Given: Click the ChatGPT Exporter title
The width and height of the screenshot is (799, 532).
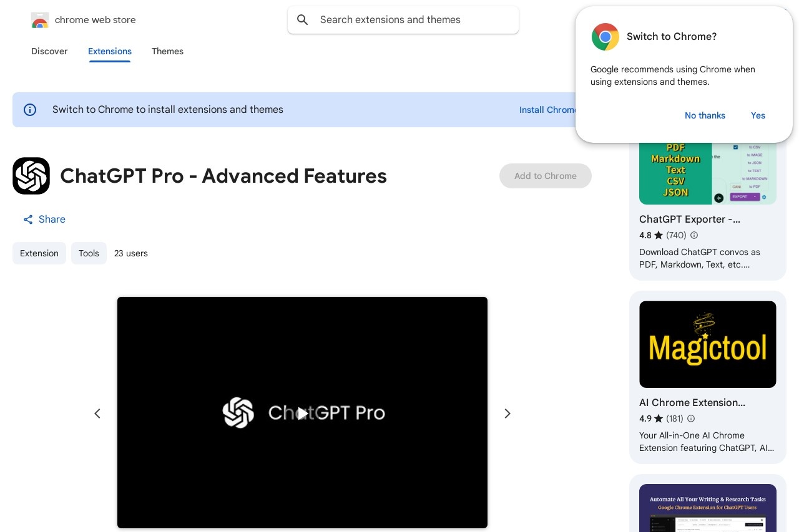Looking at the screenshot, I should [x=690, y=219].
